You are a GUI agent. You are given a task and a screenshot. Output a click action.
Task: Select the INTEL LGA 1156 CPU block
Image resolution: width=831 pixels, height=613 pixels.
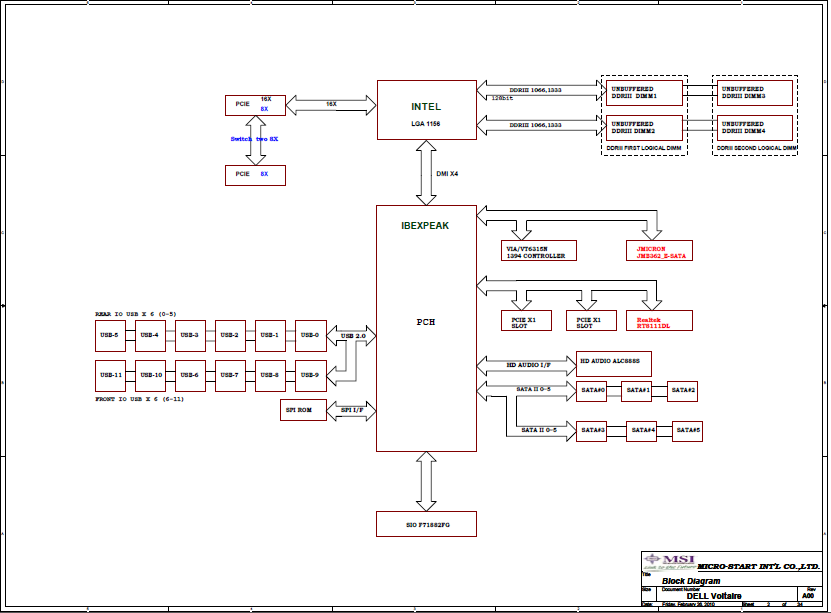click(x=426, y=110)
